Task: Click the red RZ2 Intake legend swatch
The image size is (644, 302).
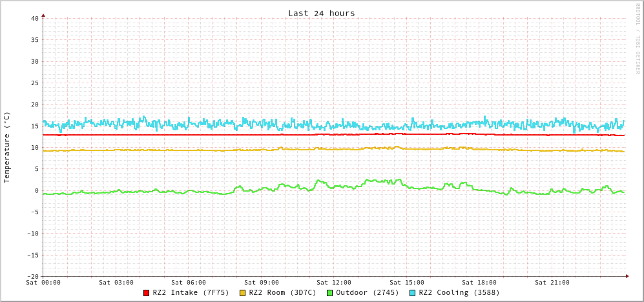Action: [x=147, y=293]
